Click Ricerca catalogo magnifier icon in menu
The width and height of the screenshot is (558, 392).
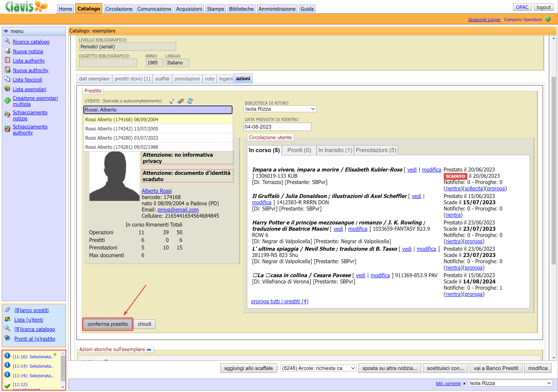coord(7,41)
